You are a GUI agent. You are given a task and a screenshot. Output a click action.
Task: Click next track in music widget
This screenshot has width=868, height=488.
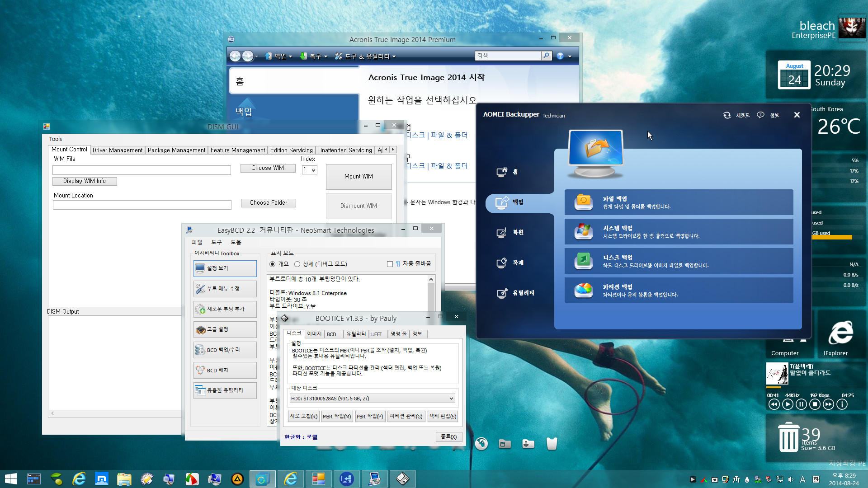[828, 404]
